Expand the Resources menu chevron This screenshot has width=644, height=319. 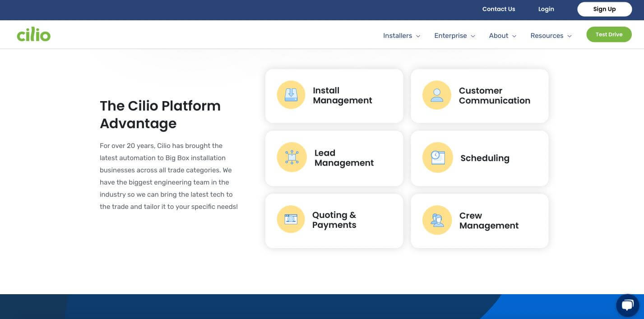(x=570, y=36)
